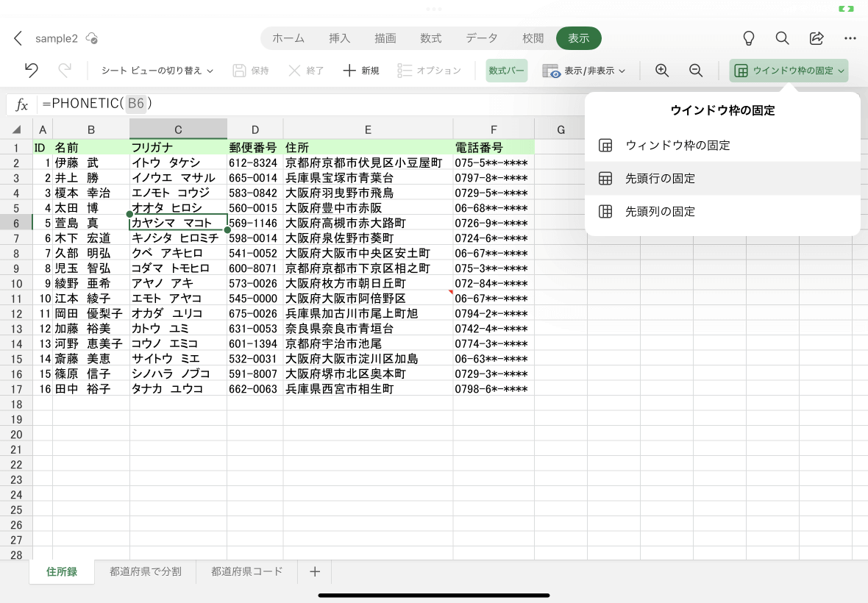Switch to the 数式 tab
This screenshot has width=868, height=603.
point(430,38)
